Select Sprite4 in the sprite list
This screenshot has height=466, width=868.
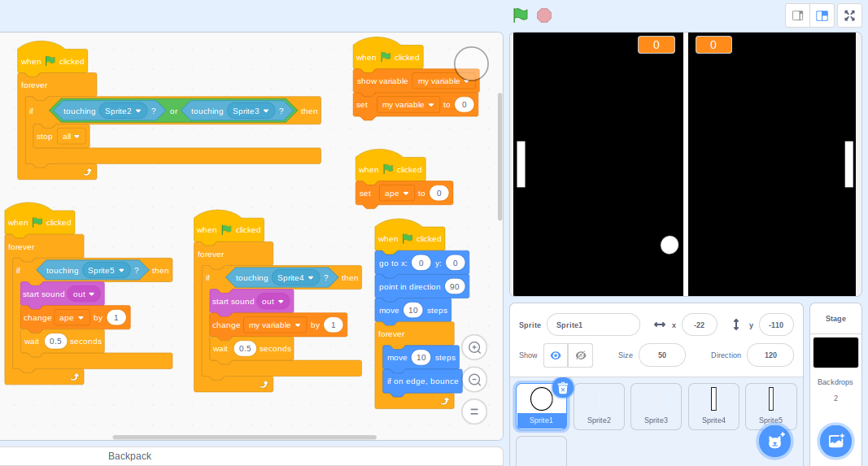point(713,407)
